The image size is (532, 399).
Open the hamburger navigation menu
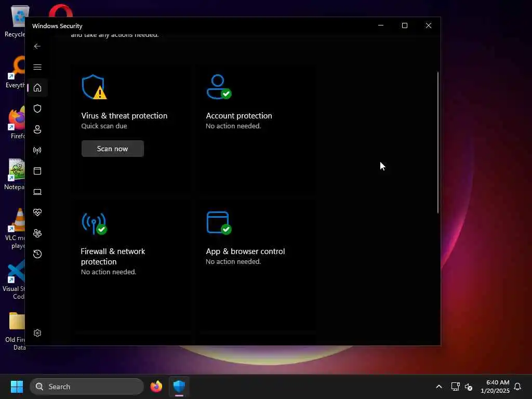(37, 67)
